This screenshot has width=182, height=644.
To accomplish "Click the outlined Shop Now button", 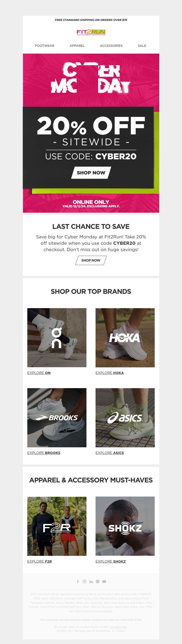I will [91, 260].
